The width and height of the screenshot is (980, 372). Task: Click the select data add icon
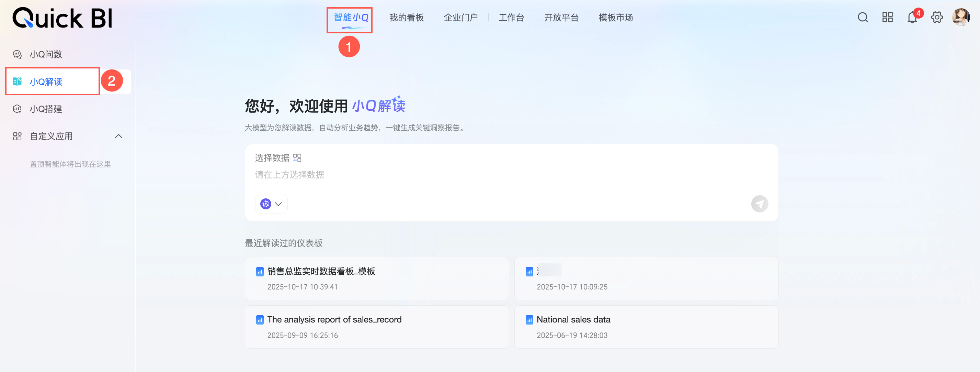click(x=297, y=158)
